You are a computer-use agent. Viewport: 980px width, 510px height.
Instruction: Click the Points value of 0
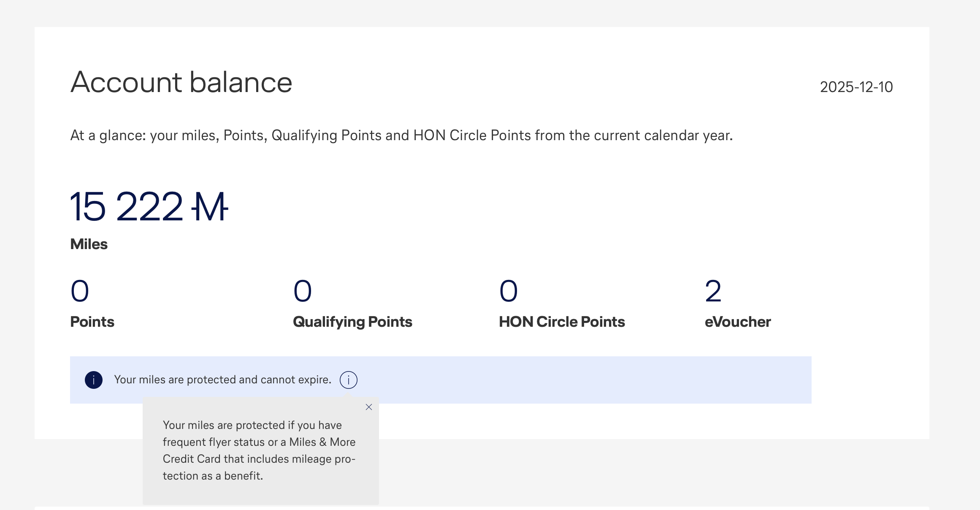point(80,291)
